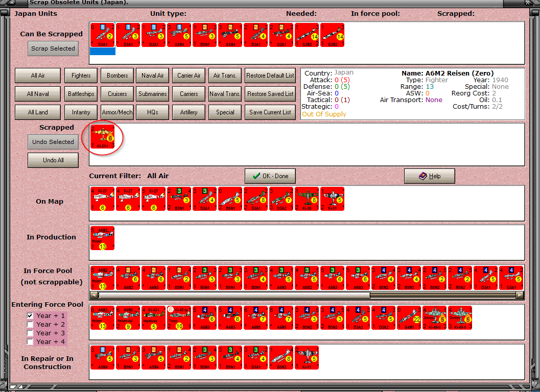Select the A5M4 unit with orange 2 badge in Can Be Scrapped

(230, 35)
